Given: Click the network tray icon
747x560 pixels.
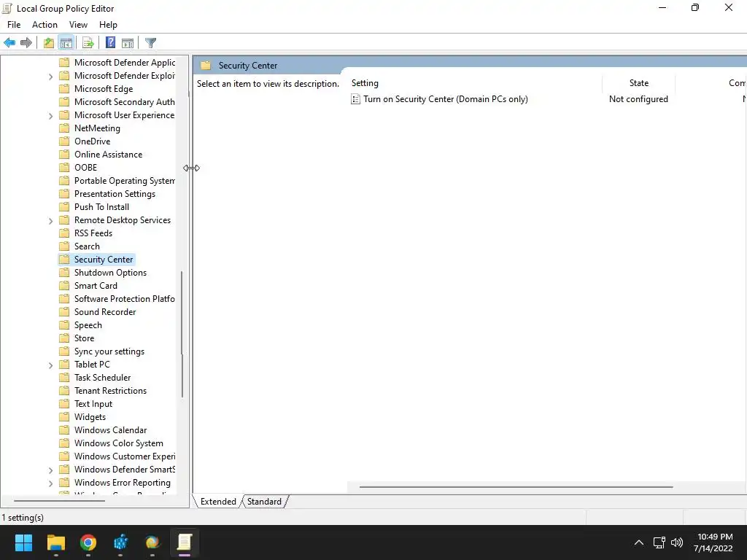Looking at the screenshot, I should tap(659, 542).
